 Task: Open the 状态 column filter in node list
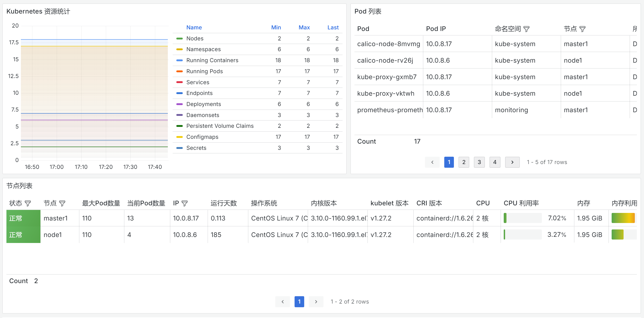(28, 203)
